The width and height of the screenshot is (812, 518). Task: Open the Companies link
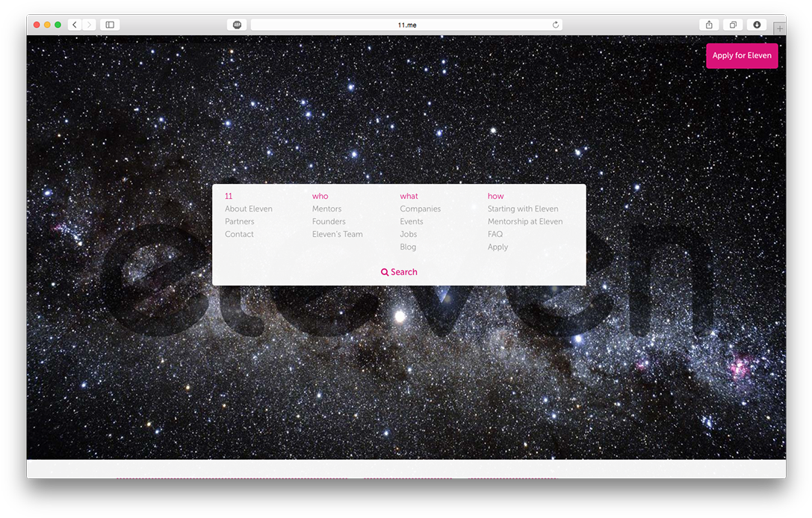[x=420, y=209]
